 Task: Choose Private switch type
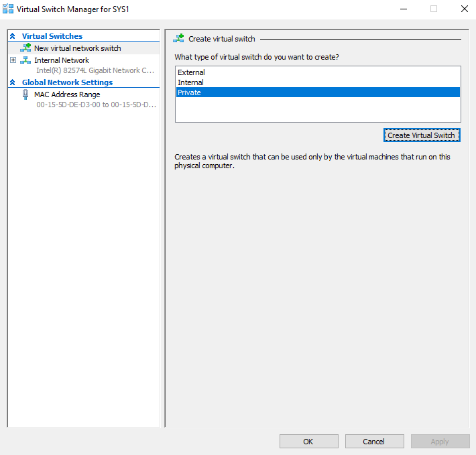click(x=318, y=92)
